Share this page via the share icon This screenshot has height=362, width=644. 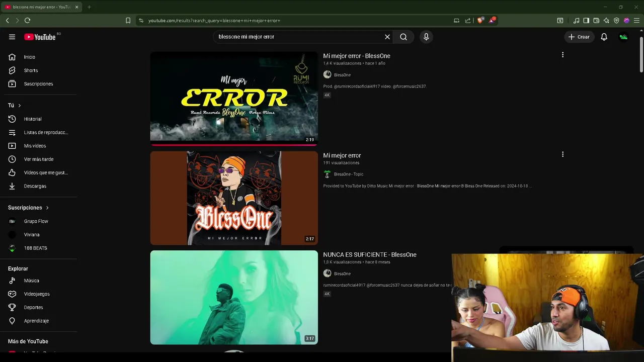click(468, 21)
